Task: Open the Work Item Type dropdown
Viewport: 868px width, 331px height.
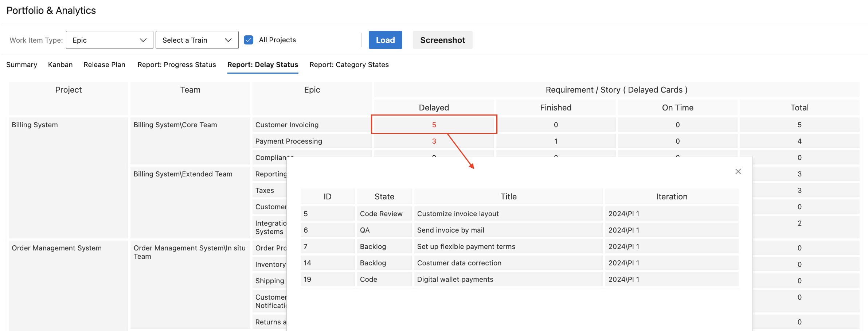Action: tap(109, 40)
